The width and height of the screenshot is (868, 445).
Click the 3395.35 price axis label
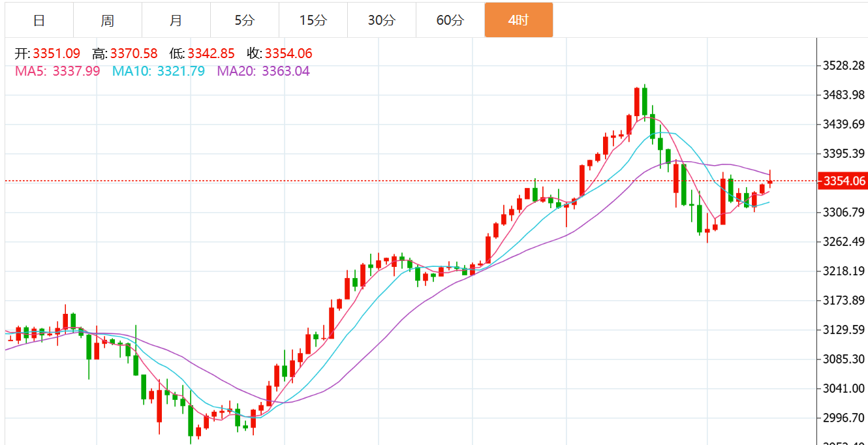tap(844, 154)
